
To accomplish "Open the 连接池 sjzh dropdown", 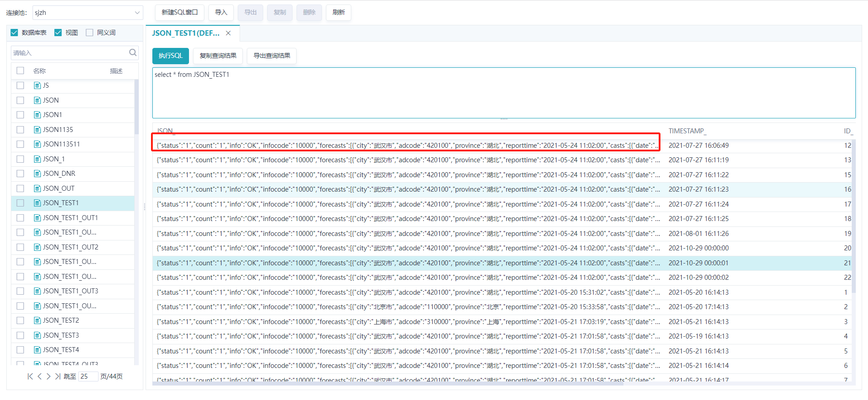I will [88, 13].
